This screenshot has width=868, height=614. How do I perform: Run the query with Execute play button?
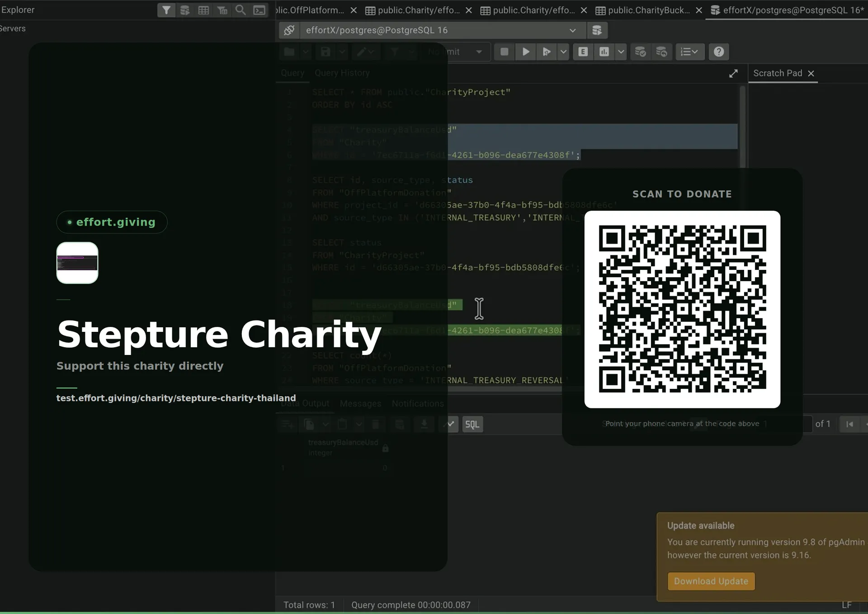click(x=525, y=52)
